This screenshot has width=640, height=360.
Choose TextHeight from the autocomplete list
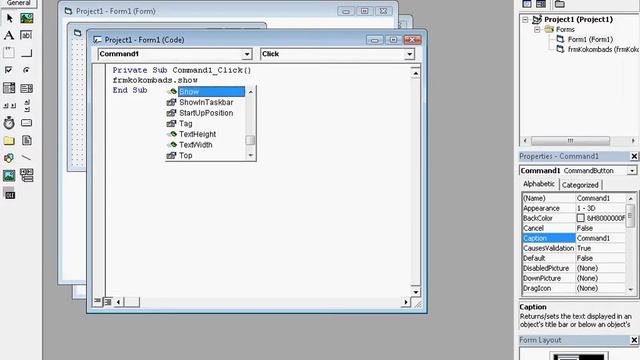[198, 134]
